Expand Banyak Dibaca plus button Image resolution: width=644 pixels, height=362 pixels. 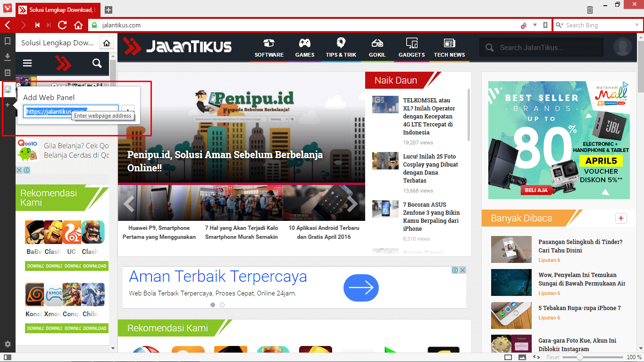(x=621, y=218)
